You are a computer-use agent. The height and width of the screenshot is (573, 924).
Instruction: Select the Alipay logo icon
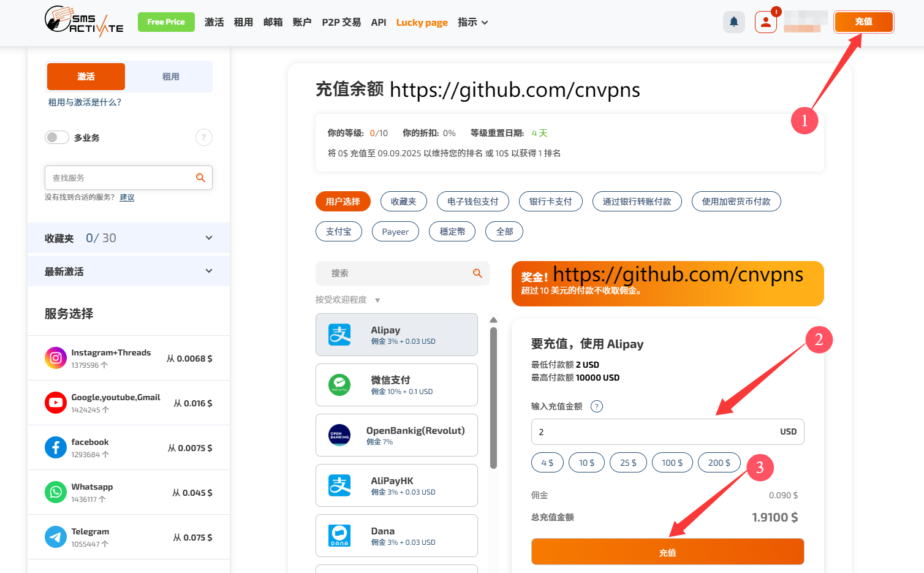339,335
